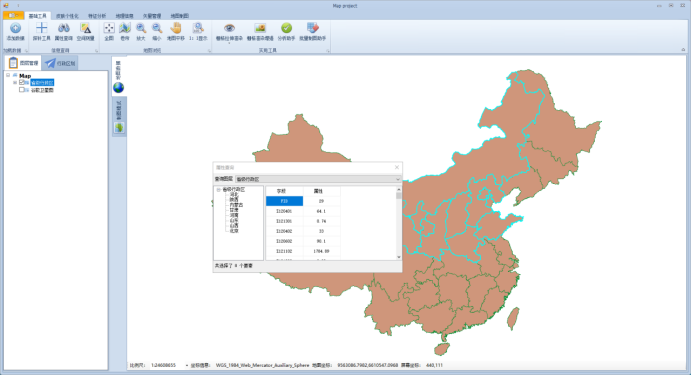Image resolution: width=691 pixels, height=376 pixels.
Task: Open the 分析助手 green checkmark tool
Action: 286,28
